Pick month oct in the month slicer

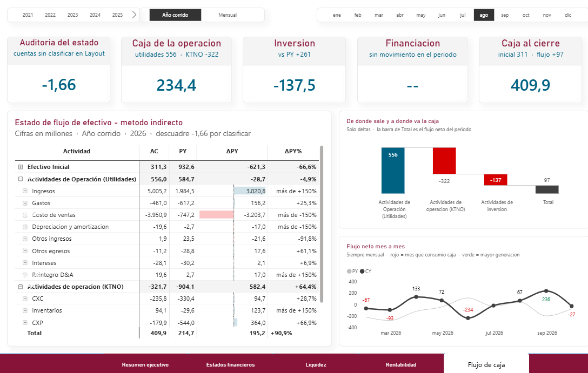pos(526,15)
